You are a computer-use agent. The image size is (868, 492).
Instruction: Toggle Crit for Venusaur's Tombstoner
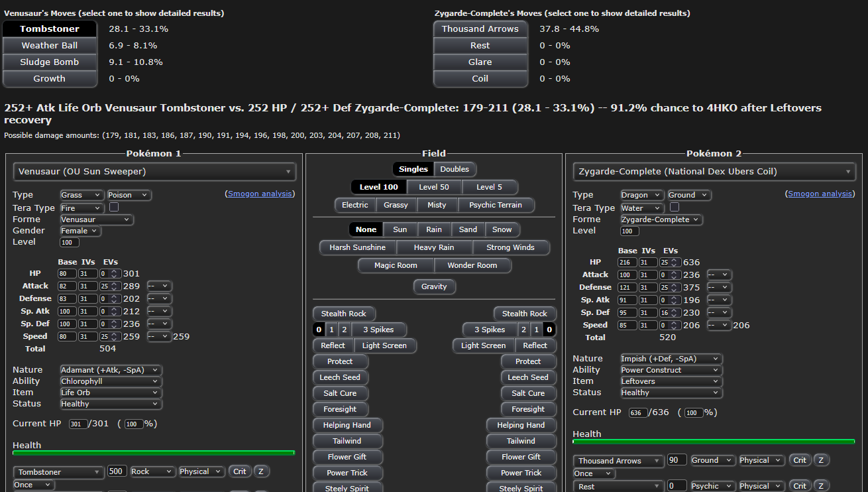coord(240,471)
